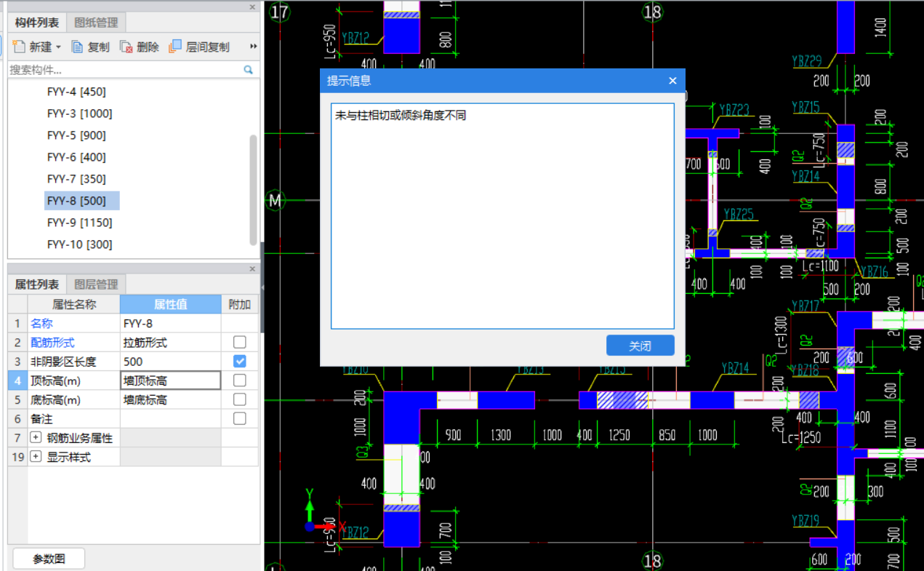Viewport: 924px width, 571px height.
Task: Click 关闭 in the 提示信息 dialog
Action: (640, 346)
